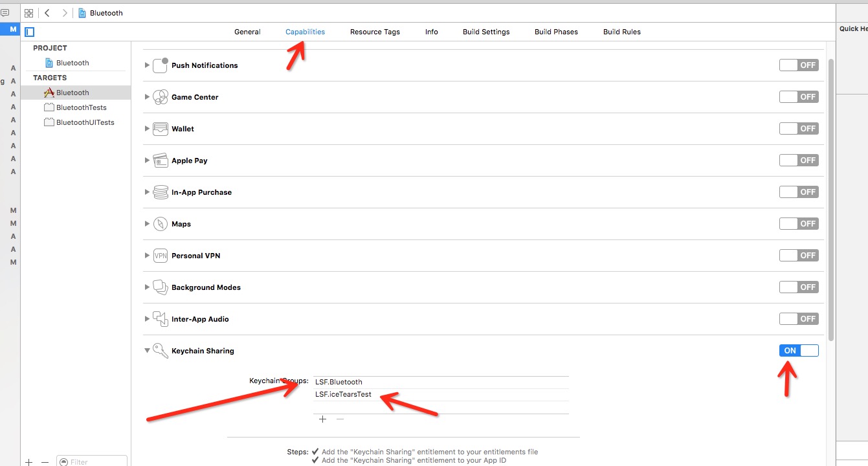Switch on the Wallet capability
Screen dimensions: 868x466
coord(799,129)
